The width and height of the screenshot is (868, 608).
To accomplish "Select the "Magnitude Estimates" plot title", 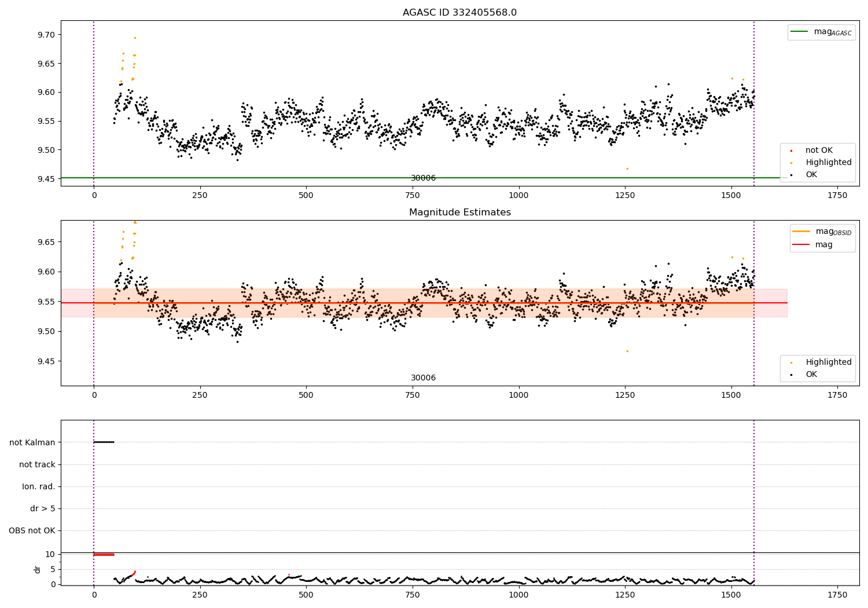I will tap(459, 213).
